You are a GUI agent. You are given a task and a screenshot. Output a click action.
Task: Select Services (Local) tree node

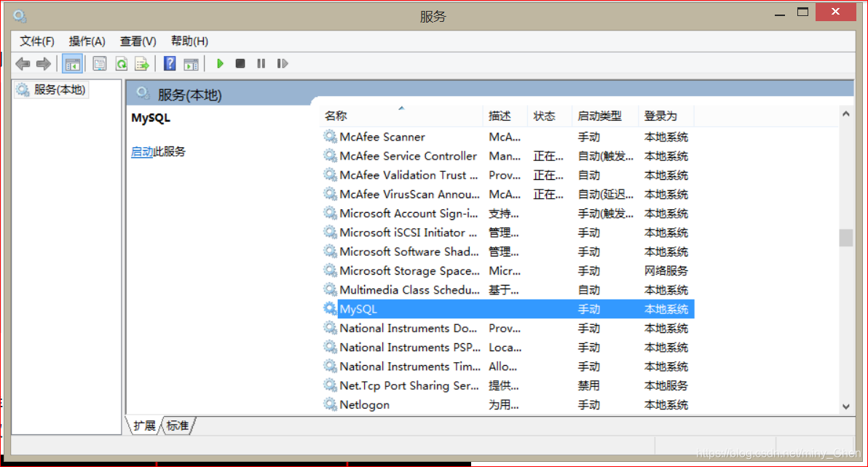[x=51, y=90]
